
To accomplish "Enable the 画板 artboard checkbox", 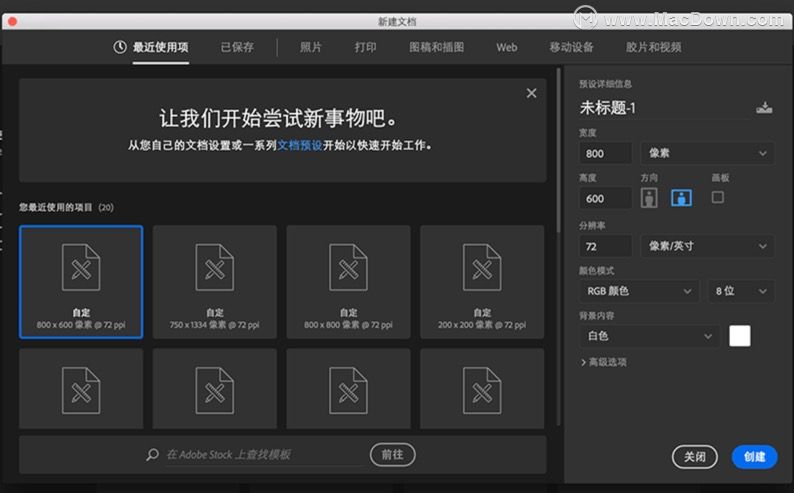I will 718,197.
